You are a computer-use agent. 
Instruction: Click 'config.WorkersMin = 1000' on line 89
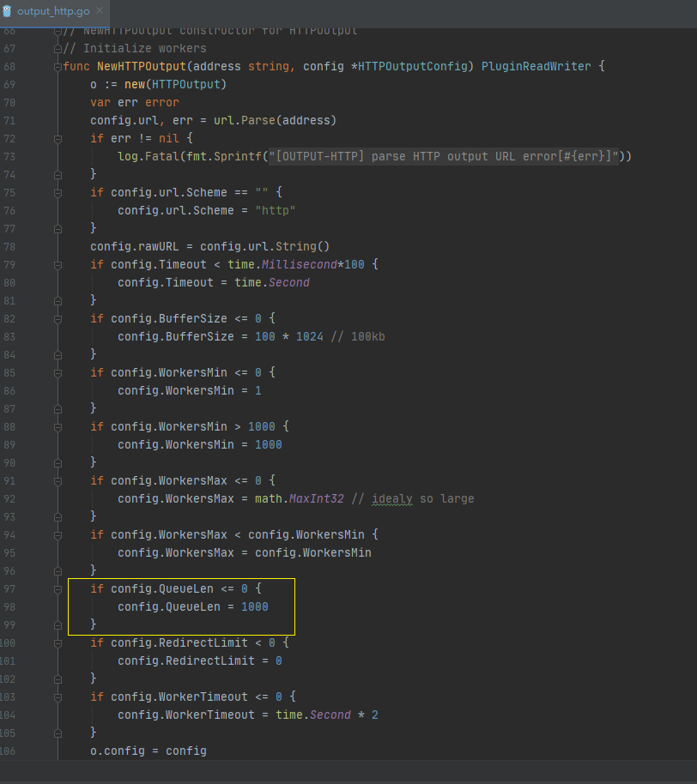pyautogui.click(x=200, y=444)
